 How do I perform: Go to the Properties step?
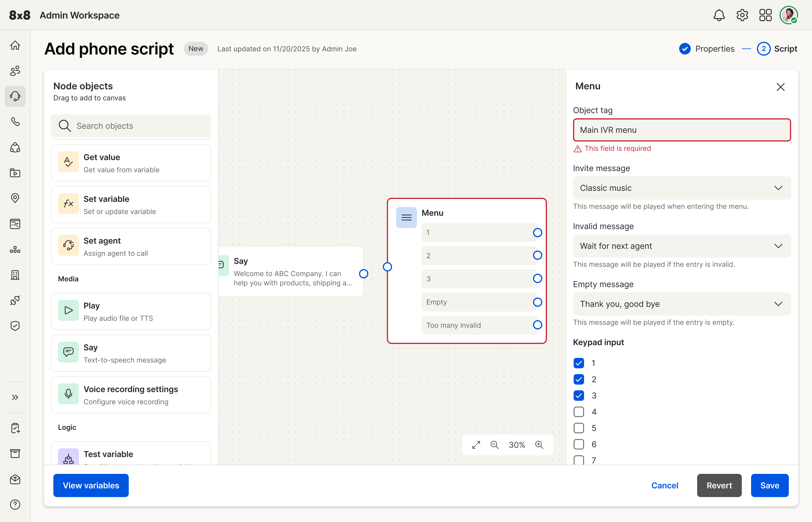(707, 49)
